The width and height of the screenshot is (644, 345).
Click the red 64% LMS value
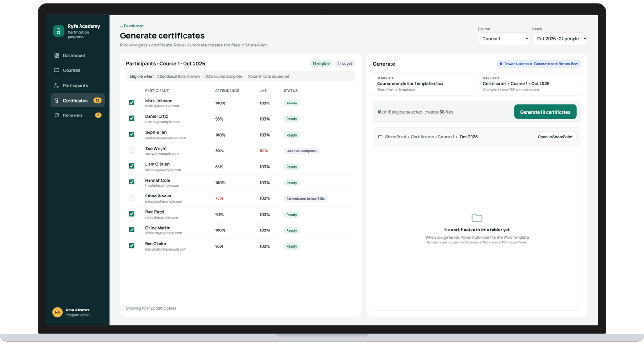coord(264,151)
